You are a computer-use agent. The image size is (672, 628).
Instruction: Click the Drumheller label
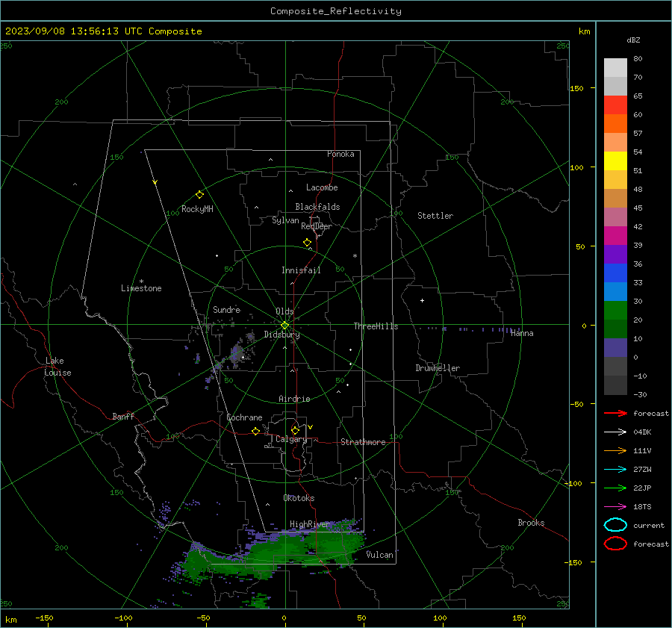click(x=438, y=368)
